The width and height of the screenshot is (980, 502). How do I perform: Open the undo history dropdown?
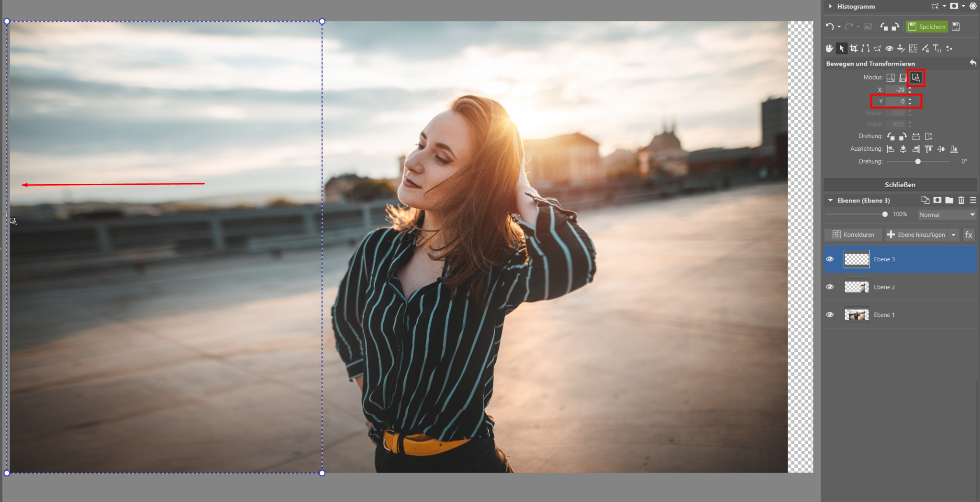839,27
